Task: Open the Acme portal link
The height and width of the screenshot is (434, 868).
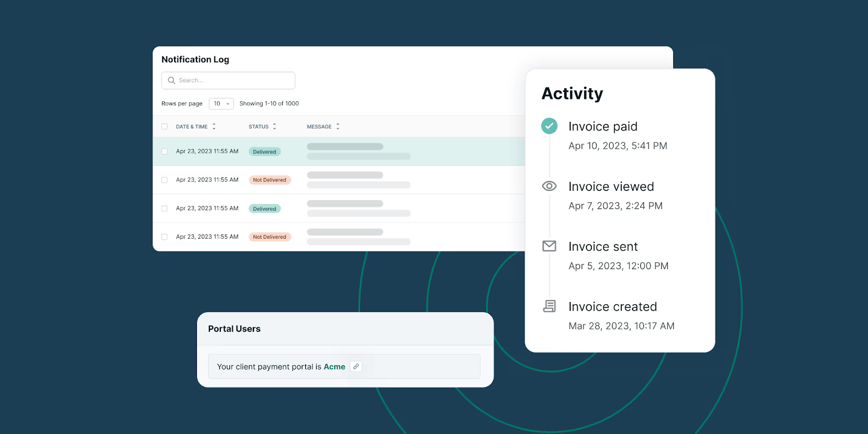Action: [x=334, y=367]
